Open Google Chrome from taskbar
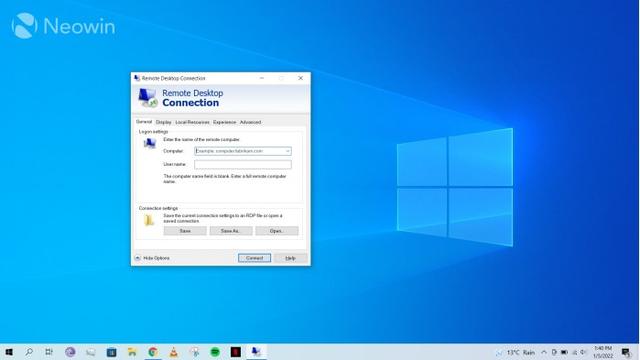640x360 pixels. coord(153,352)
